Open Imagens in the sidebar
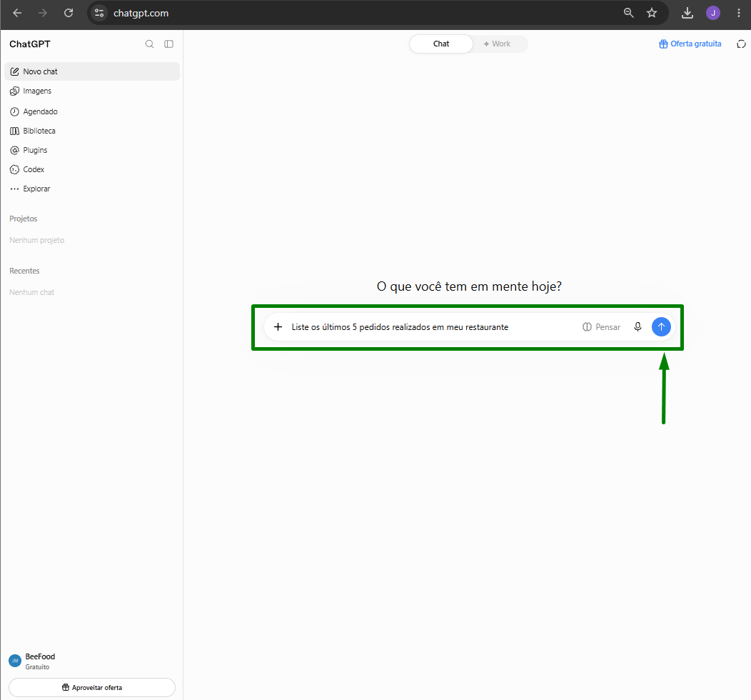 coord(92,91)
